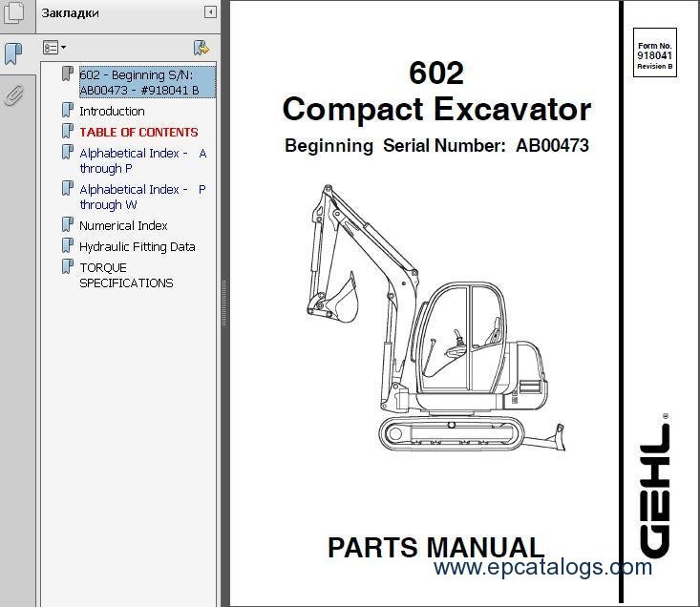Open the page thumbnails panel icon
This screenshot has height=607, width=700.
point(14,13)
